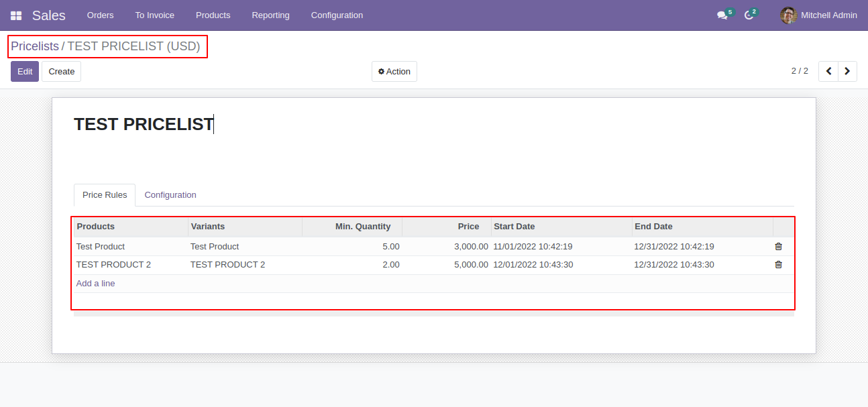
Task: Click start date 12/01/2022 10:43:30
Action: point(533,264)
